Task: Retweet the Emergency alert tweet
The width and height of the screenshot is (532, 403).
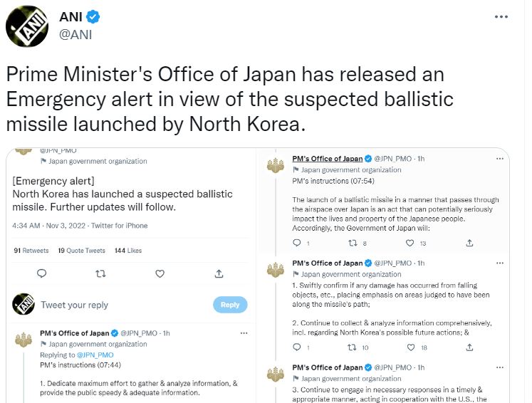Action: [100, 273]
